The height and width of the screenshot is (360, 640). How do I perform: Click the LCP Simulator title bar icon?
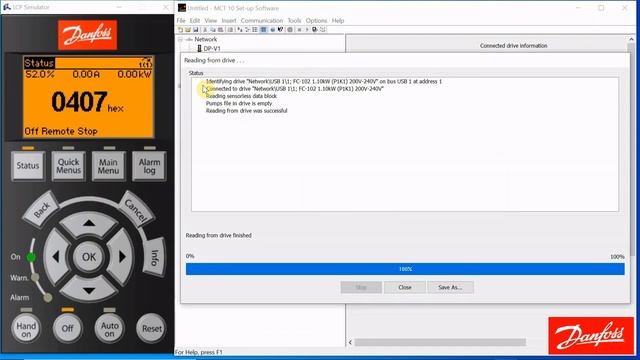[7, 7]
